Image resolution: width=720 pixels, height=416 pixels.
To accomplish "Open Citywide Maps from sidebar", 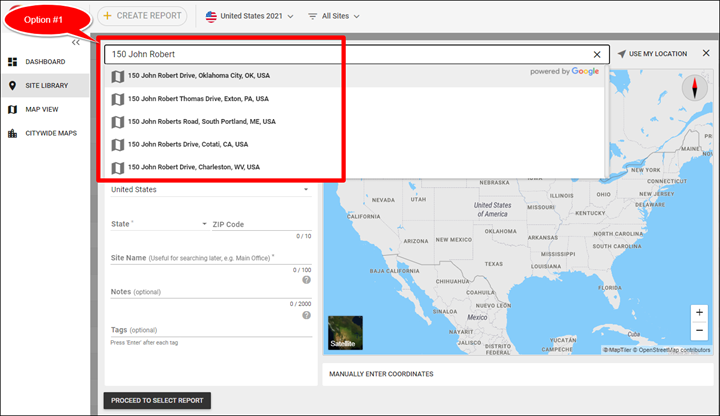I will point(50,133).
